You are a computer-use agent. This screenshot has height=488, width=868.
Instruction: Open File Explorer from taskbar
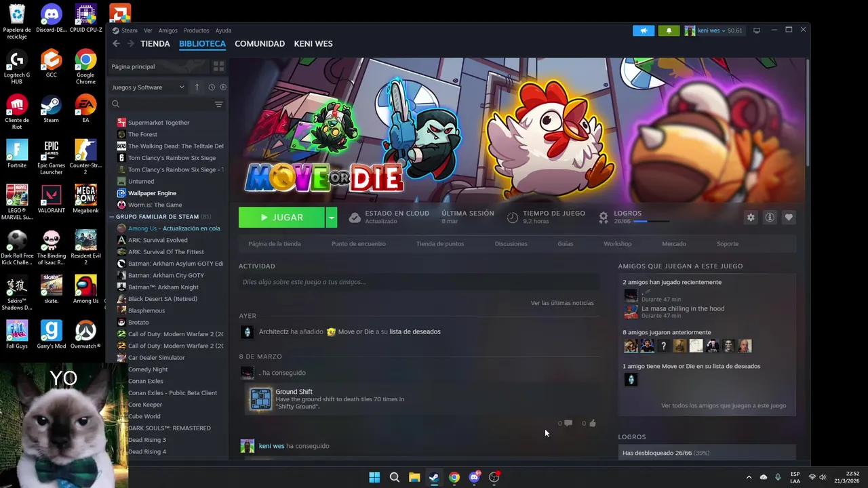pyautogui.click(x=414, y=477)
